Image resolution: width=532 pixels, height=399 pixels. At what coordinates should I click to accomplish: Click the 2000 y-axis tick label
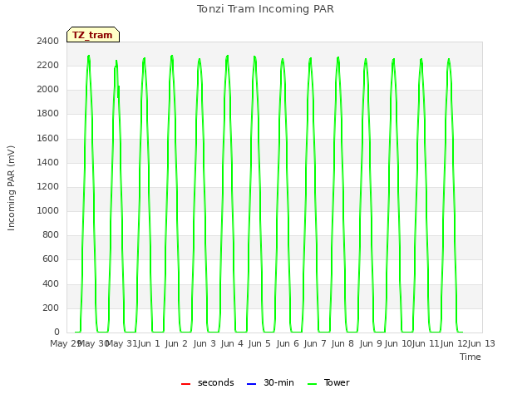pos(48,90)
